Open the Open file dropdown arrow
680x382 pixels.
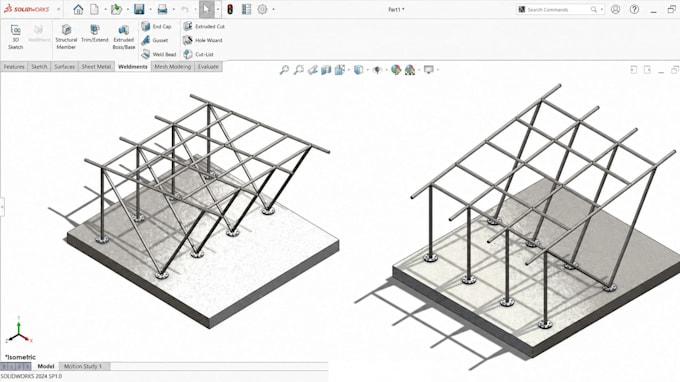[128, 9]
